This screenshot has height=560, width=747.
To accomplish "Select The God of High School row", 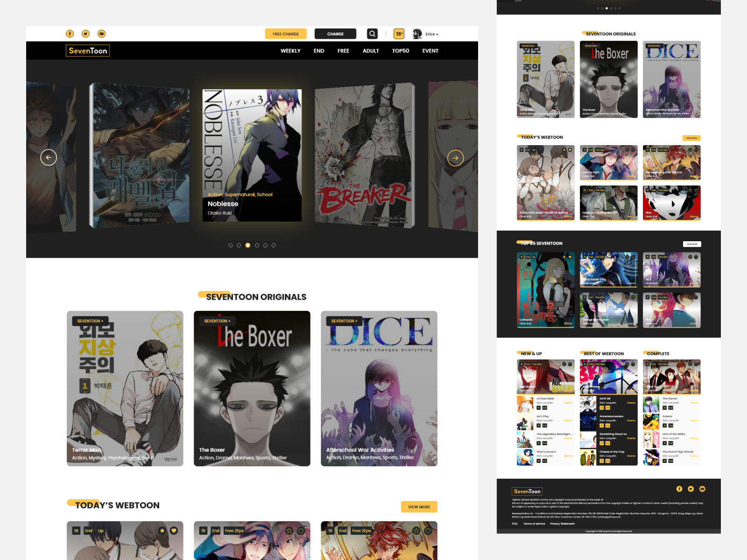I will pyautogui.click(x=672, y=457).
